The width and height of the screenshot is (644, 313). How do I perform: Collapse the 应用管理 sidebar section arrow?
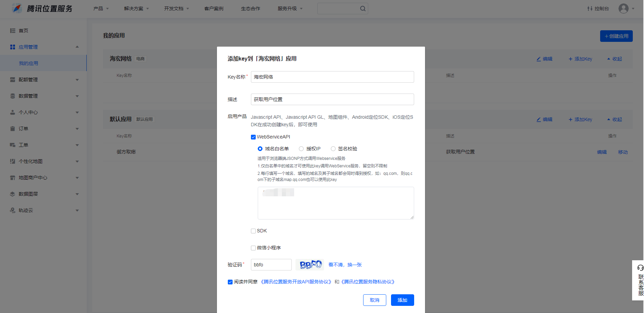point(77,47)
